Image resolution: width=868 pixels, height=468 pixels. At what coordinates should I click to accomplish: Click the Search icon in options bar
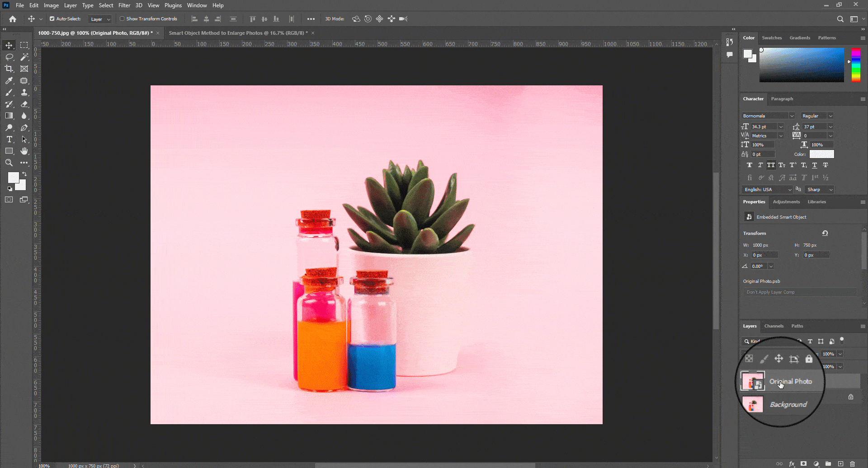[x=840, y=19]
